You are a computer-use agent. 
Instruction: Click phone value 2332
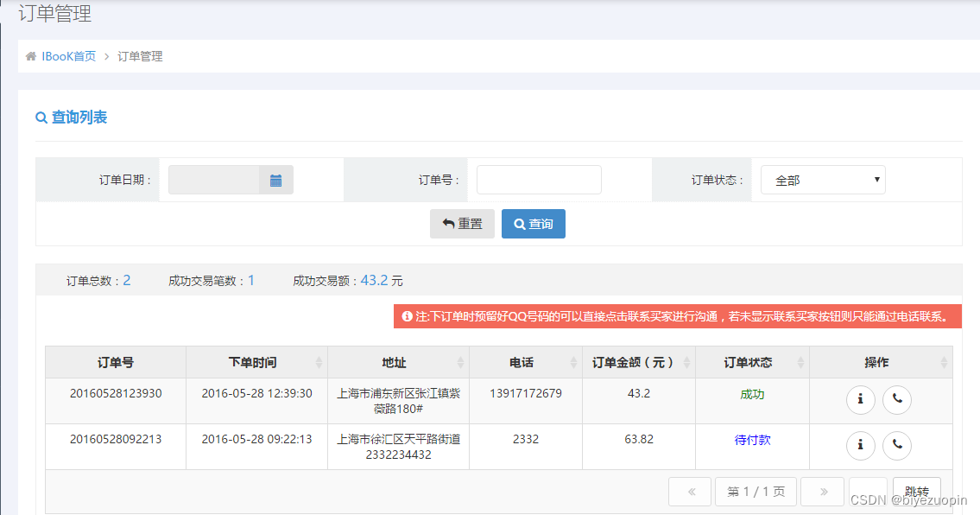tap(526, 439)
